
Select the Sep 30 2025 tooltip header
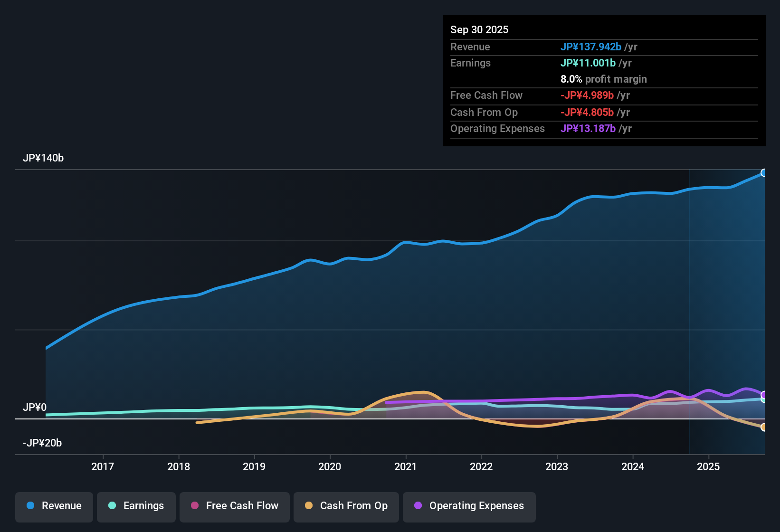pos(479,29)
